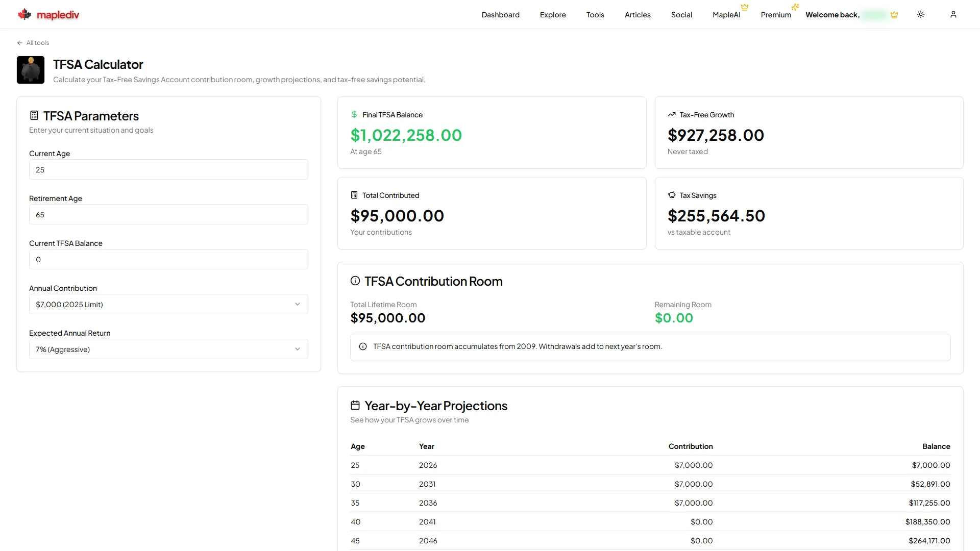Image resolution: width=980 pixels, height=551 pixels.
Task: Click the info icon beside TFSA Contribution Room heading
Action: click(355, 281)
